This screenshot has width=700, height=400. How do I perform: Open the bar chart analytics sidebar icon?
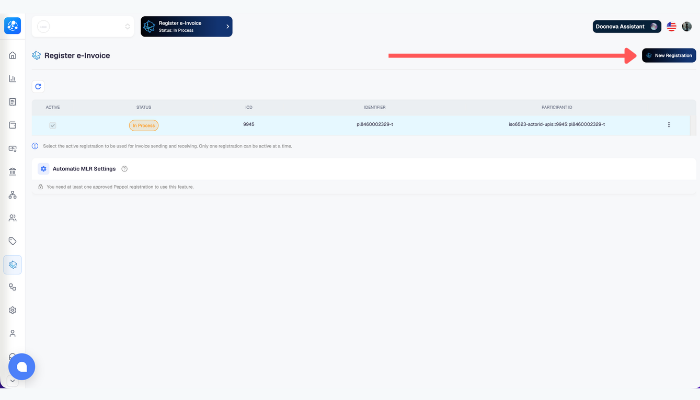click(x=12, y=79)
